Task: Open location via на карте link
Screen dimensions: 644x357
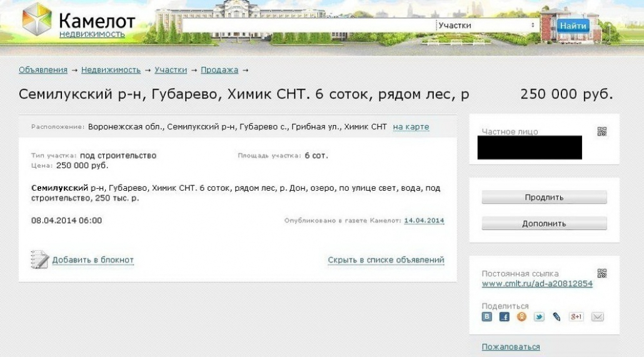Action: tap(411, 127)
